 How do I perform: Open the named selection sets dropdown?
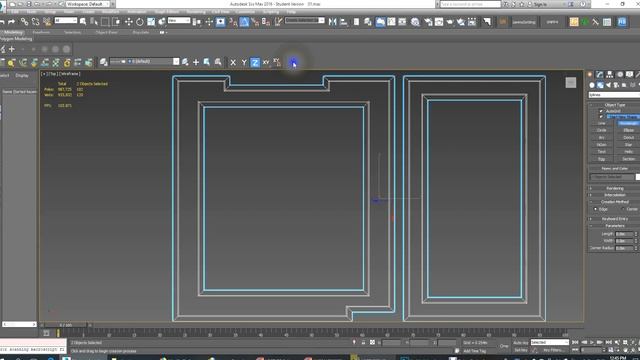click(304, 20)
